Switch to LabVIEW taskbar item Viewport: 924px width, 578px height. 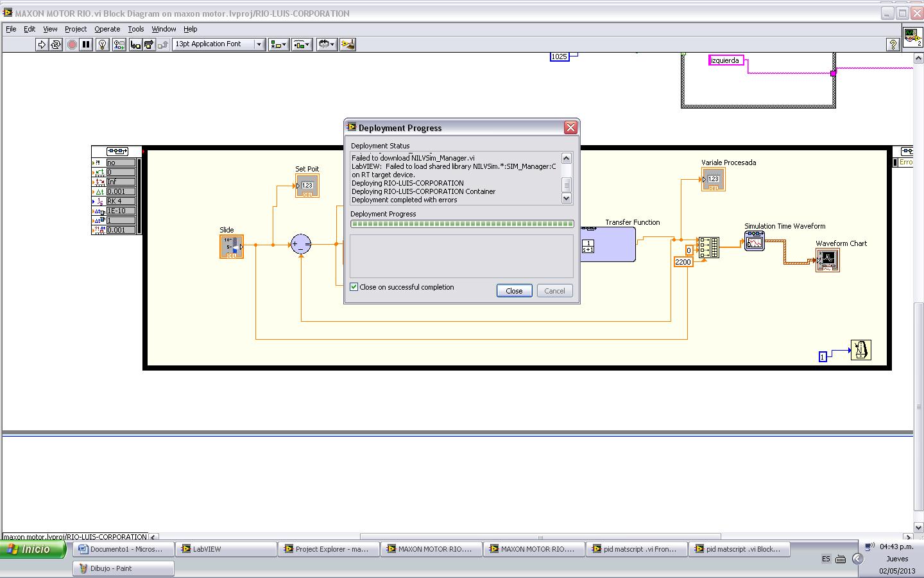[x=227, y=549]
